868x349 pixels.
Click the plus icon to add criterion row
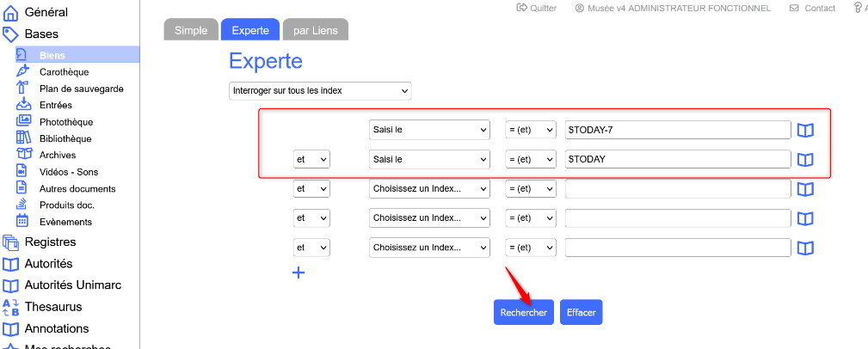pos(299,272)
